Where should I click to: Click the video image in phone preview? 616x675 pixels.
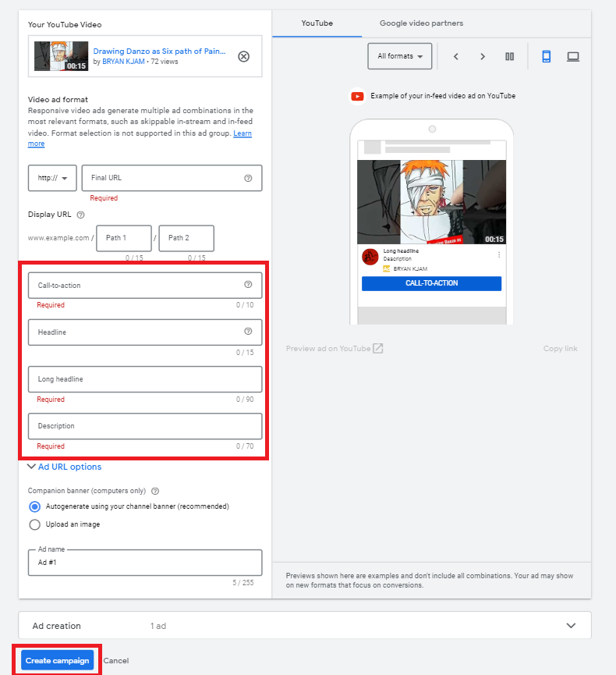click(431, 202)
